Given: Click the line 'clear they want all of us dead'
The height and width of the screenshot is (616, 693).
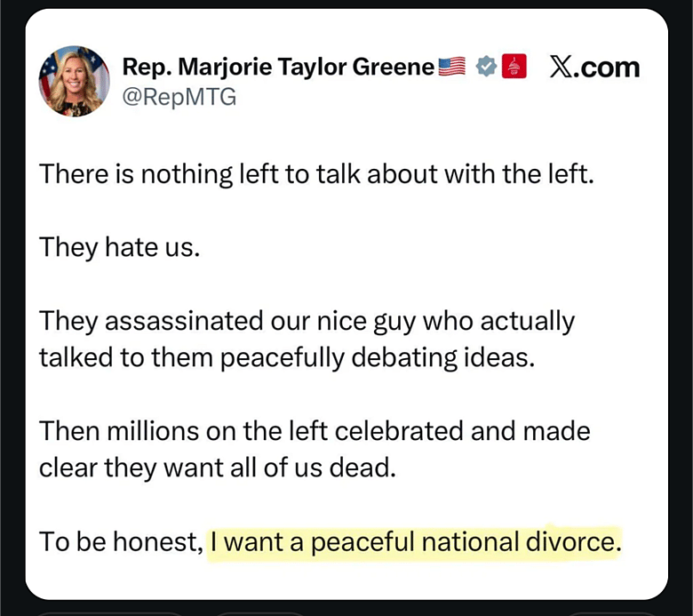Looking at the screenshot, I should pos(218,468).
